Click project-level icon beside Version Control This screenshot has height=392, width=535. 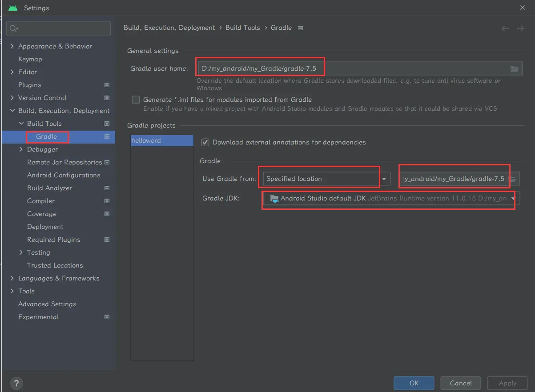(107, 98)
